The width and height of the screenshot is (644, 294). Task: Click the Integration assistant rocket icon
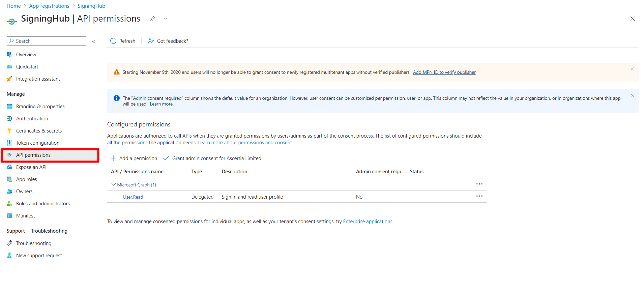coord(9,79)
